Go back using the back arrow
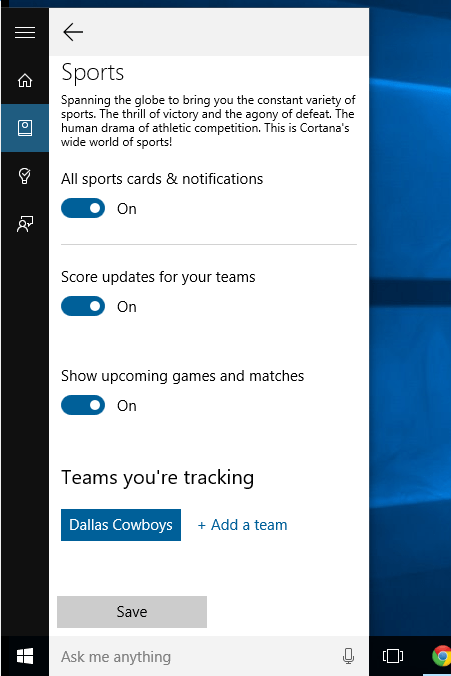The height and width of the screenshot is (676, 451). coord(73,32)
